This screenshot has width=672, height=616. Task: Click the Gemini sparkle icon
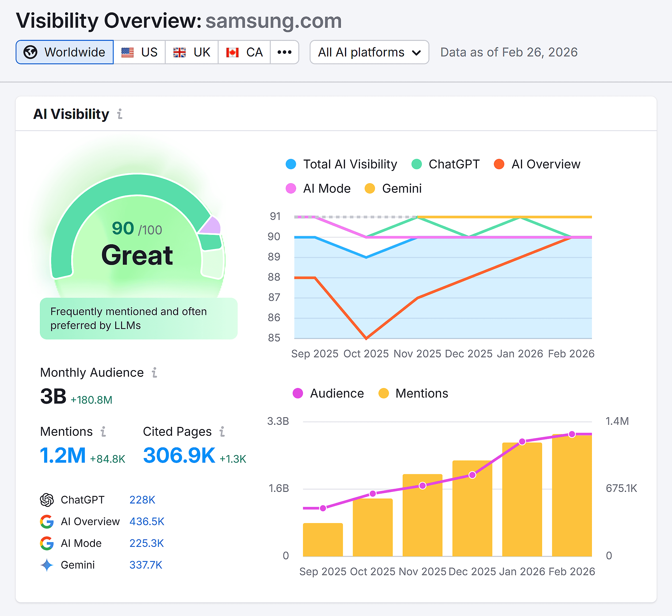(47, 565)
